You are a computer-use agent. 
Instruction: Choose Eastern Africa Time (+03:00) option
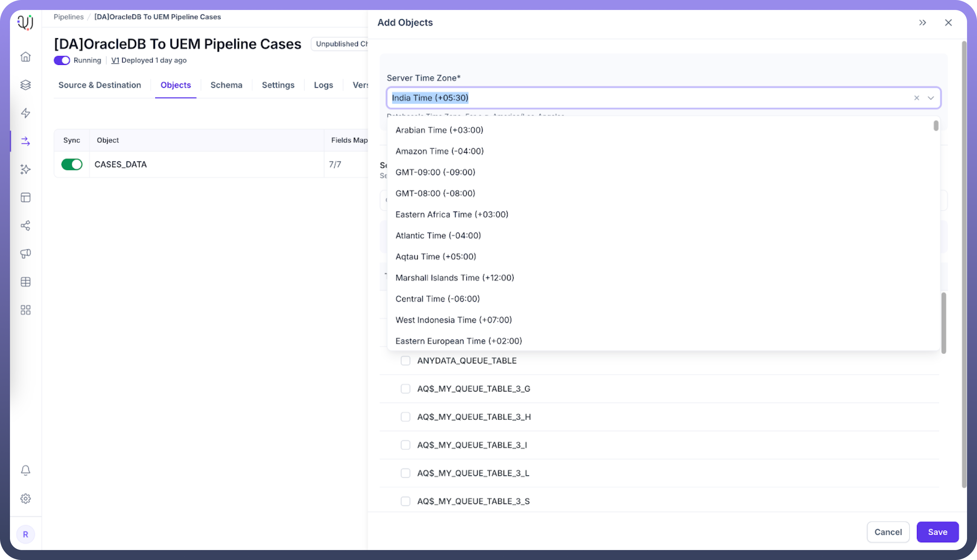click(451, 215)
